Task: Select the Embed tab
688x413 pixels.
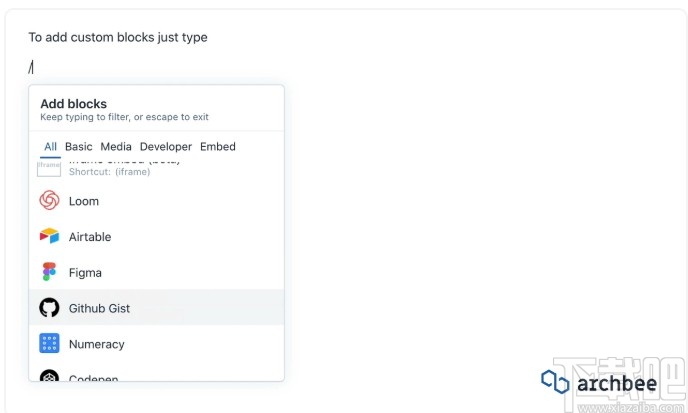Action: (x=218, y=147)
